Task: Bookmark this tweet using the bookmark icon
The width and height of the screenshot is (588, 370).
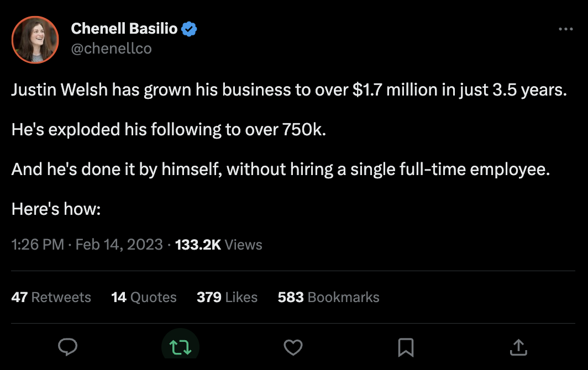Action: (x=406, y=347)
